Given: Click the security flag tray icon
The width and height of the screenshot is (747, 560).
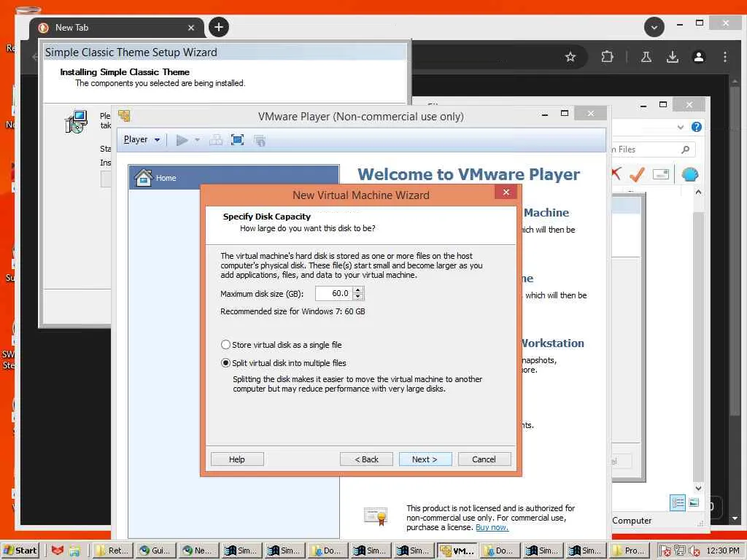Looking at the screenshot, I should (x=665, y=551).
